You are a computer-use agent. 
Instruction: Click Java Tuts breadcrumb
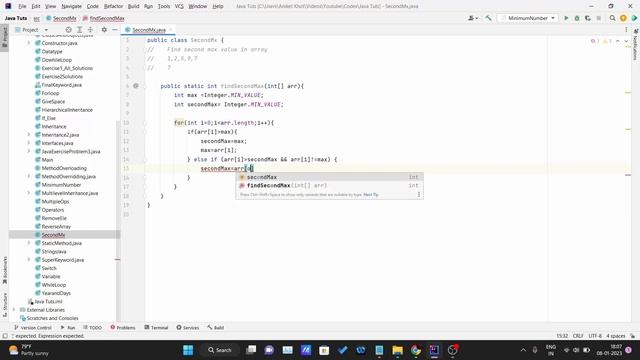point(16,18)
